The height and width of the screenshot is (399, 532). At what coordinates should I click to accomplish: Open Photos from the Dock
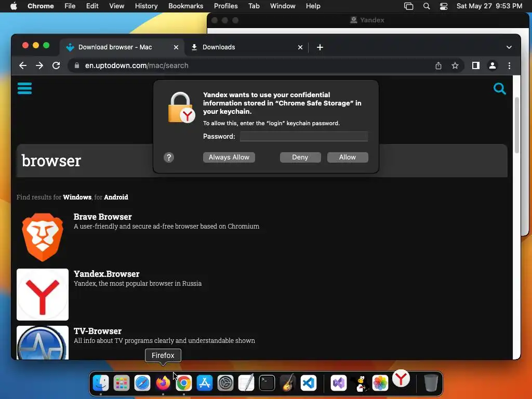point(380,383)
